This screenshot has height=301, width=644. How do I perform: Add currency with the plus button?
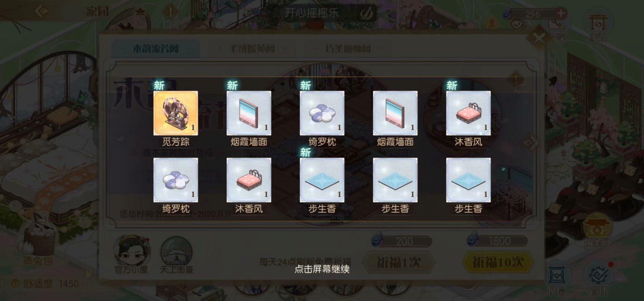561,13
